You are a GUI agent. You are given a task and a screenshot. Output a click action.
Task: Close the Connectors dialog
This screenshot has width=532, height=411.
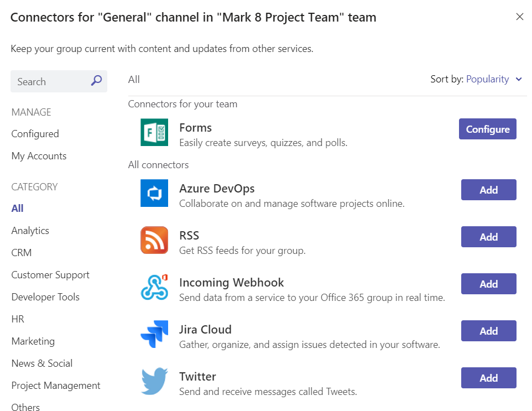tap(519, 17)
